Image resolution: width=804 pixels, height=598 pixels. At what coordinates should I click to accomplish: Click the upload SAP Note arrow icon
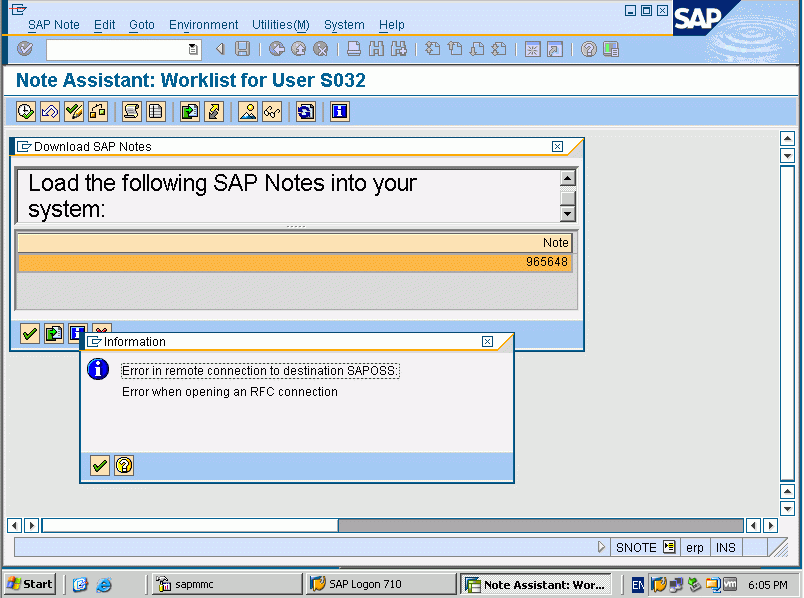pyautogui.click(x=214, y=111)
